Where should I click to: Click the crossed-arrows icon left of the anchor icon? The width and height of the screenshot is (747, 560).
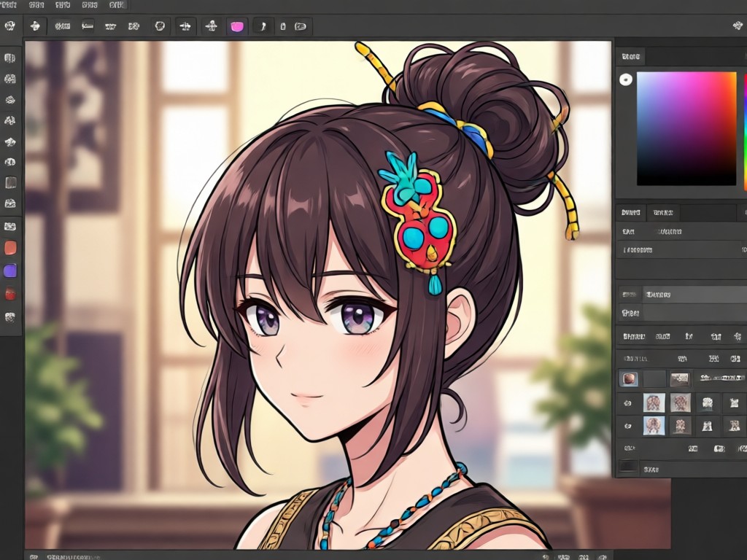pos(185,26)
